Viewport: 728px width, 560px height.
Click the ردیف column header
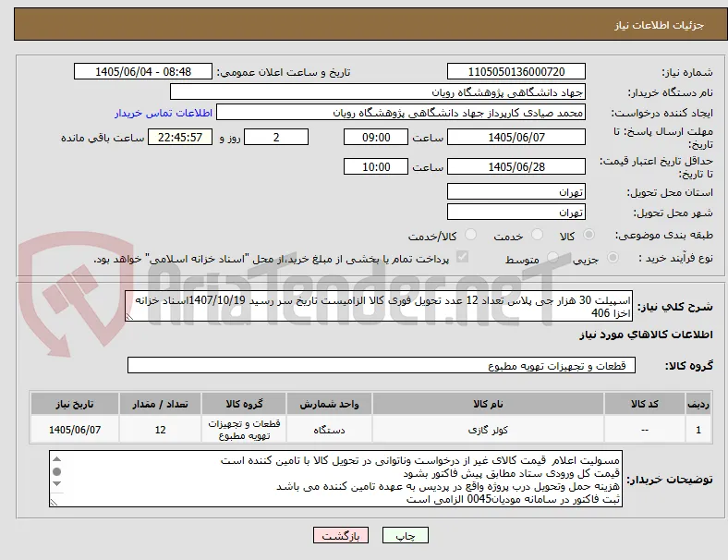click(698, 404)
